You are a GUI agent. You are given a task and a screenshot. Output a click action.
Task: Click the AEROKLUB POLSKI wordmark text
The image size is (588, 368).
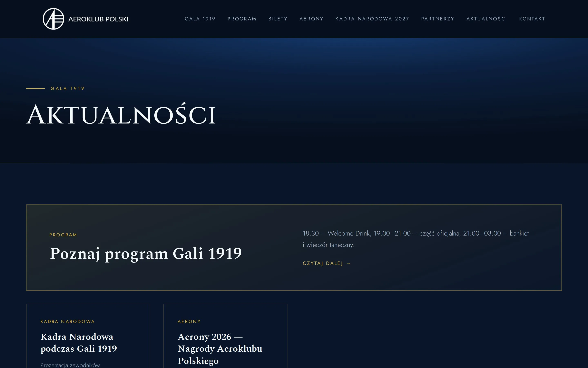(98, 19)
